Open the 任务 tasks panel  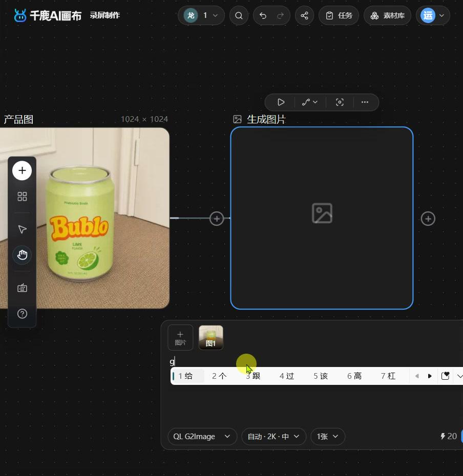pyautogui.click(x=339, y=15)
